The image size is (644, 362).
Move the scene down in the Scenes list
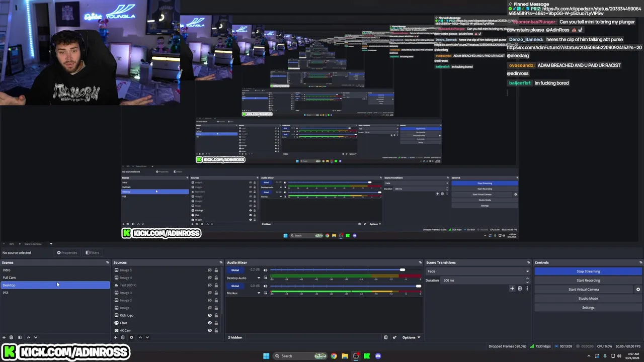35,337
